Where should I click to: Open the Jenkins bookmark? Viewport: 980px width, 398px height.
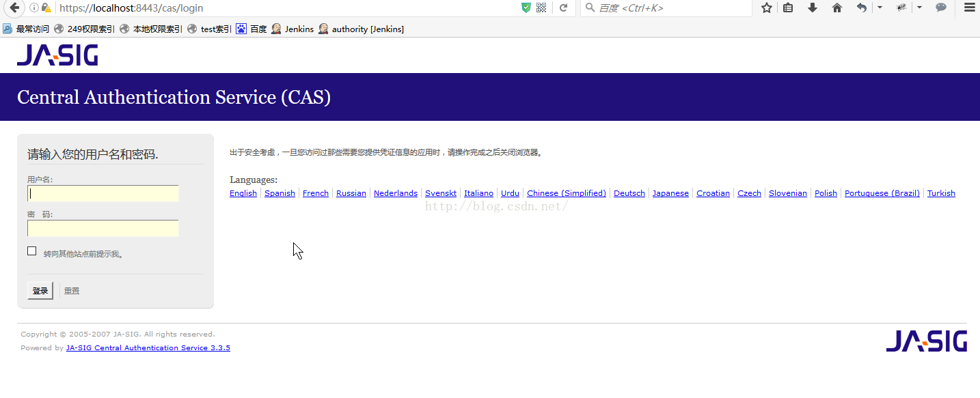tap(292, 29)
